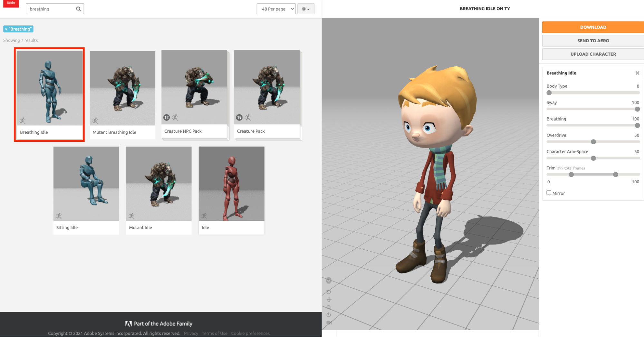Click the Trim end handle
This screenshot has width=644, height=337.
(x=616, y=175)
